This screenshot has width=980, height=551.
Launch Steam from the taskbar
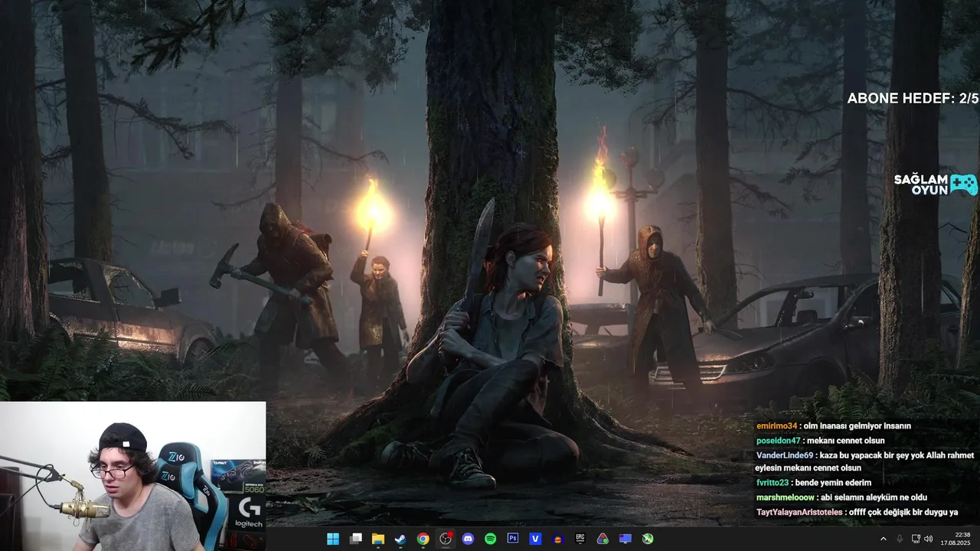click(x=400, y=539)
